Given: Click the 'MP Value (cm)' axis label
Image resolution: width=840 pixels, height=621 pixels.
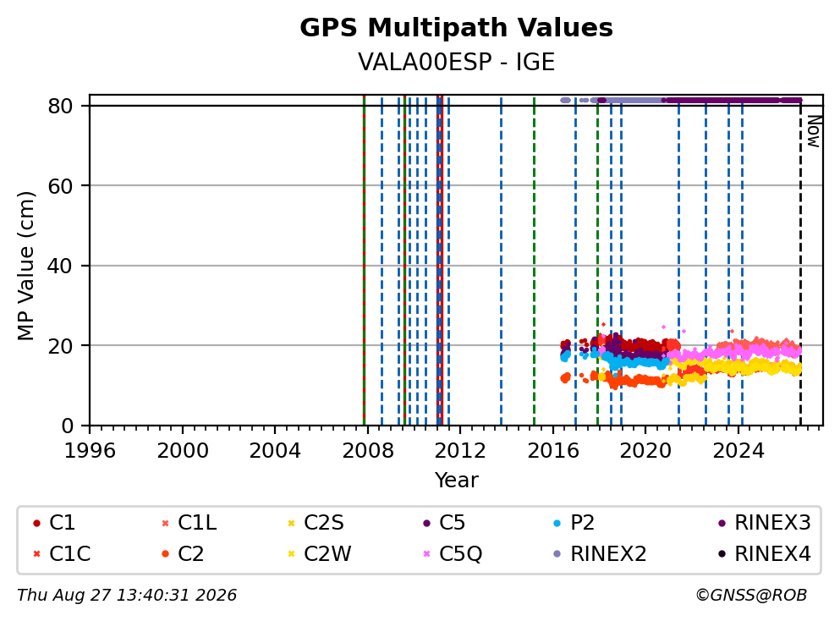Looking at the screenshot, I should point(25,267).
